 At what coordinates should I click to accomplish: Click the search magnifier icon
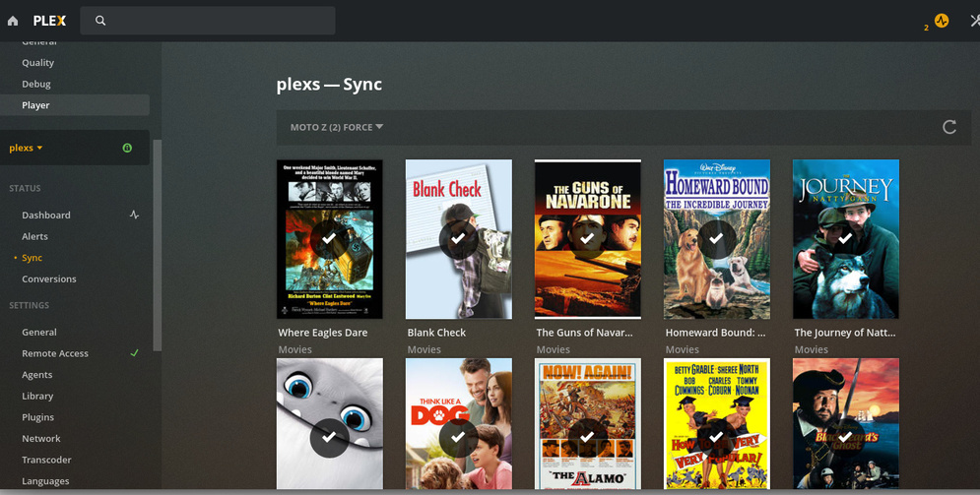click(100, 21)
